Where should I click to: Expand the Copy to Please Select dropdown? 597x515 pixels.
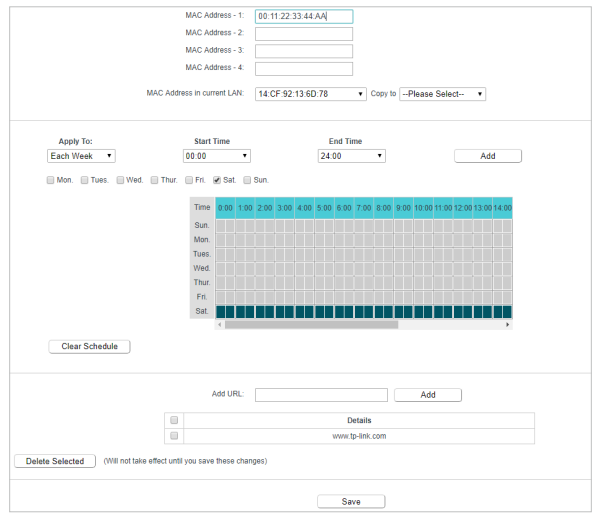coord(442,94)
